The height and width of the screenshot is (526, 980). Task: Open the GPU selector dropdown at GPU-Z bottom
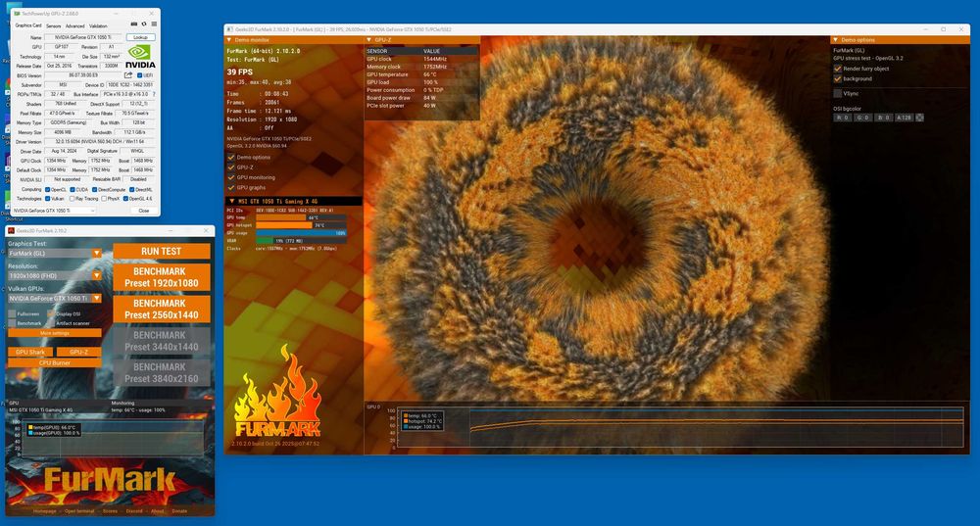point(54,211)
